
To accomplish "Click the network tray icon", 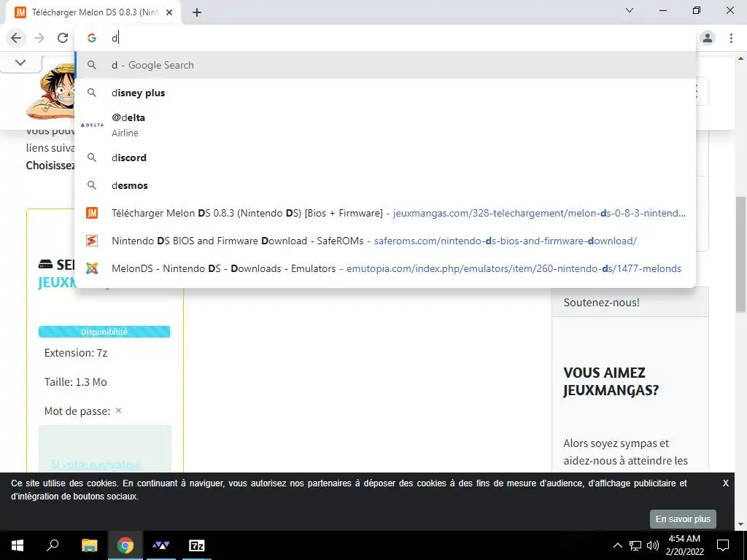I will (x=635, y=545).
